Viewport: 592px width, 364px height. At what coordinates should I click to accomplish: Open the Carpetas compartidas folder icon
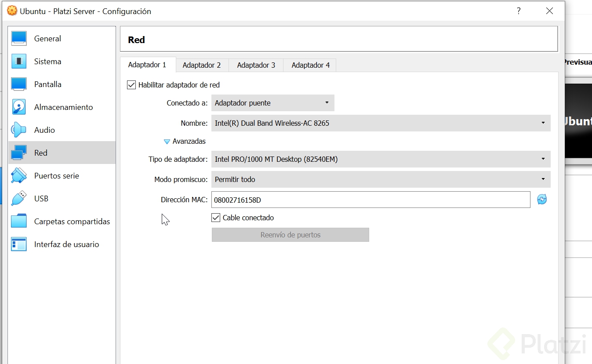click(x=19, y=222)
